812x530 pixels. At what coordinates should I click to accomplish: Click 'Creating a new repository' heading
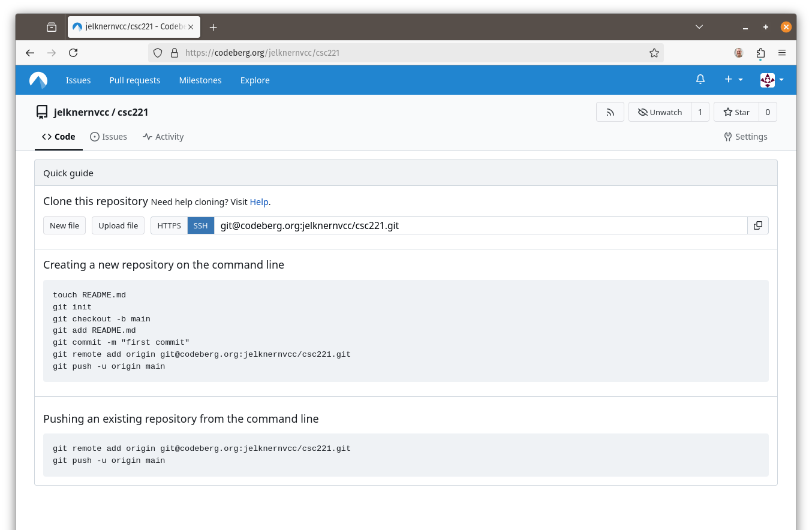164,264
